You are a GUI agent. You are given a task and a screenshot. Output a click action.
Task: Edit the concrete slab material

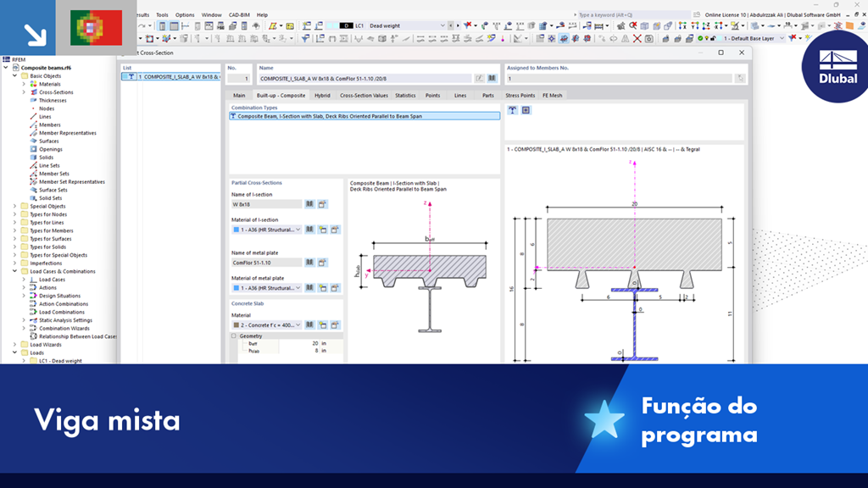point(335,324)
